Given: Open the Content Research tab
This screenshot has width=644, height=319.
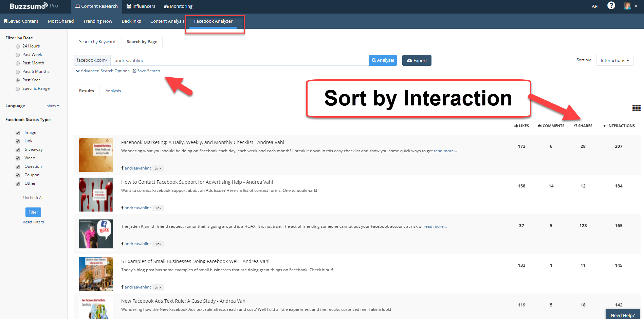Looking at the screenshot, I should (x=96, y=6).
